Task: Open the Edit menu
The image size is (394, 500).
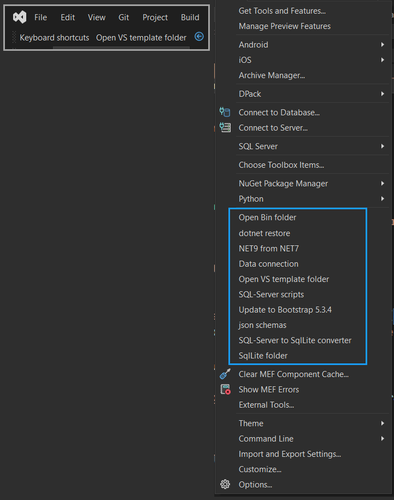Action: (68, 17)
